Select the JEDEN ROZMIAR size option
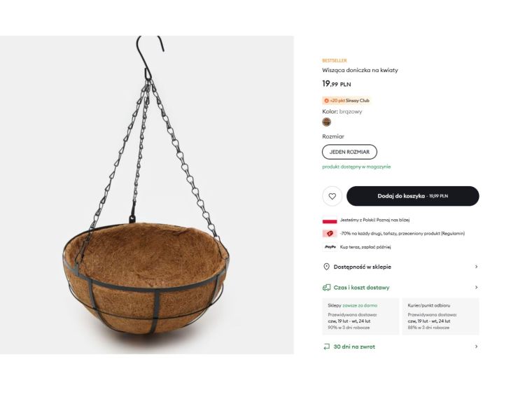The width and height of the screenshot is (532, 399). point(349,152)
